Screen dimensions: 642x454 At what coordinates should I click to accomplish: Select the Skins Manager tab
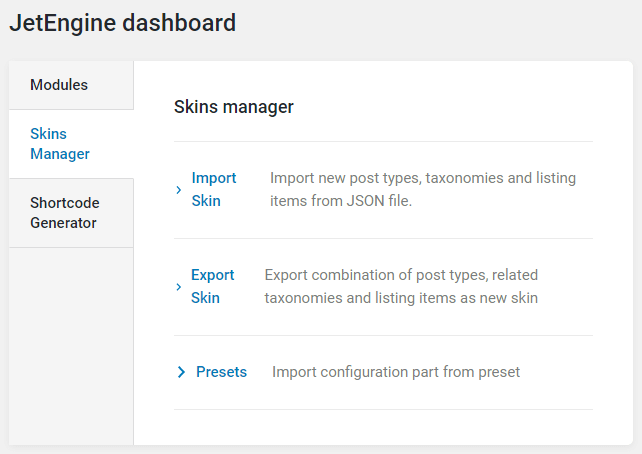pyautogui.click(x=71, y=144)
